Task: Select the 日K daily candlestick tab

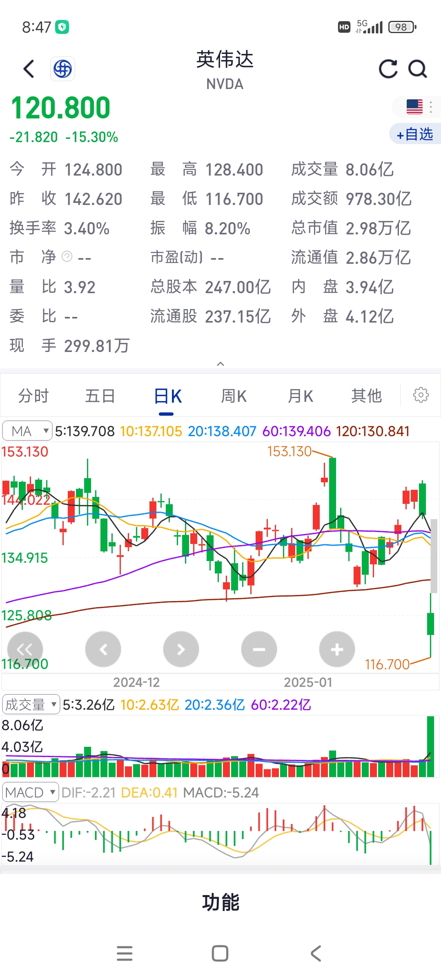Action: [167, 396]
